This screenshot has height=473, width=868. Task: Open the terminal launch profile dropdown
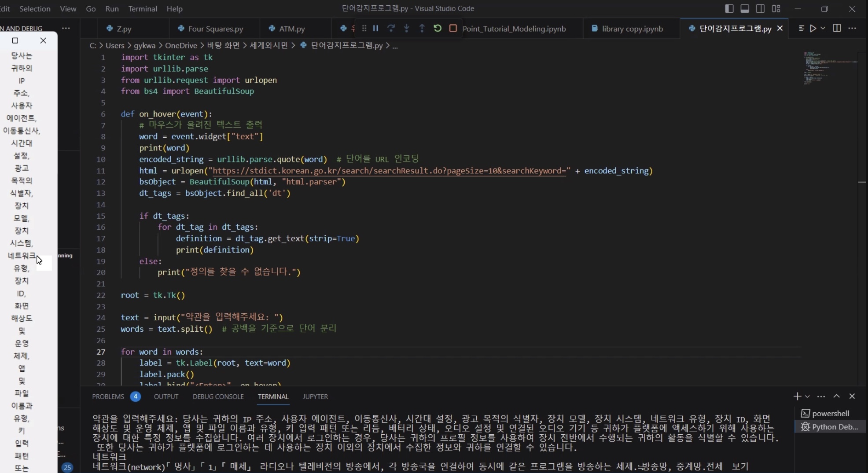807,396
